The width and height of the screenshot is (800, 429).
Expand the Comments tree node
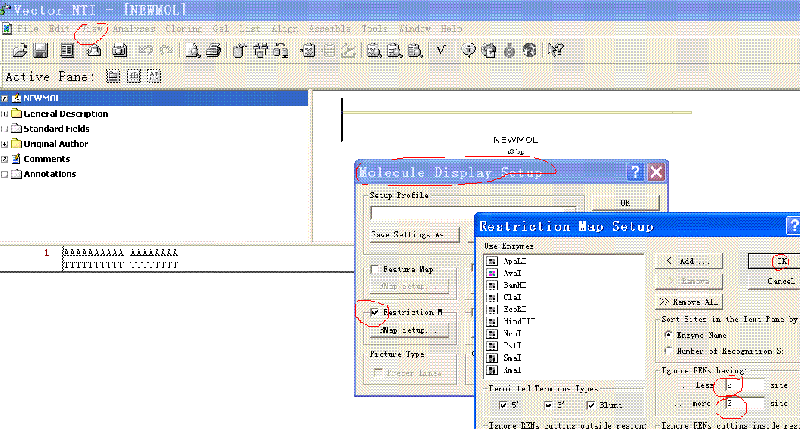[5, 159]
